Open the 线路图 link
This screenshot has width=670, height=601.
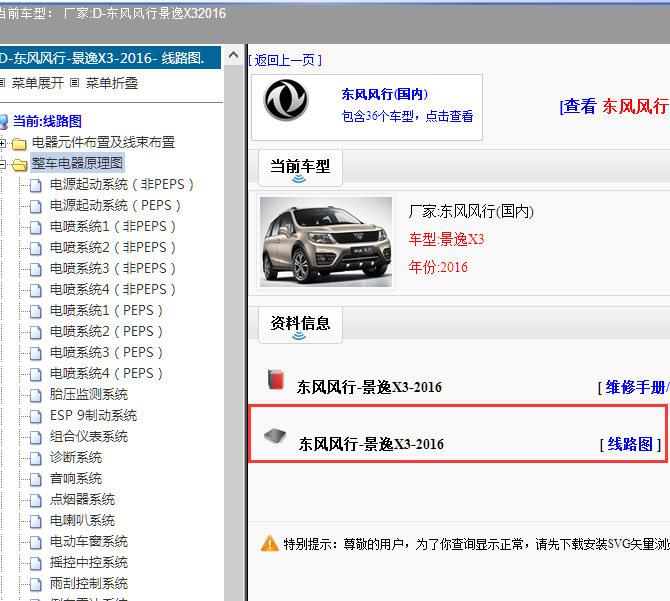click(x=630, y=444)
